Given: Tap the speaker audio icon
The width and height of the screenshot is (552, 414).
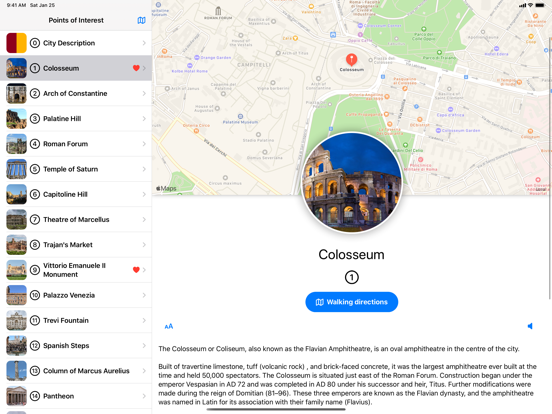Looking at the screenshot, I should [530, 326].
